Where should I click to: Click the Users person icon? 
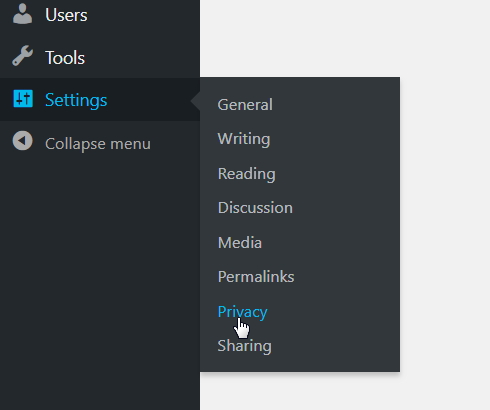[x=23, y=14]
